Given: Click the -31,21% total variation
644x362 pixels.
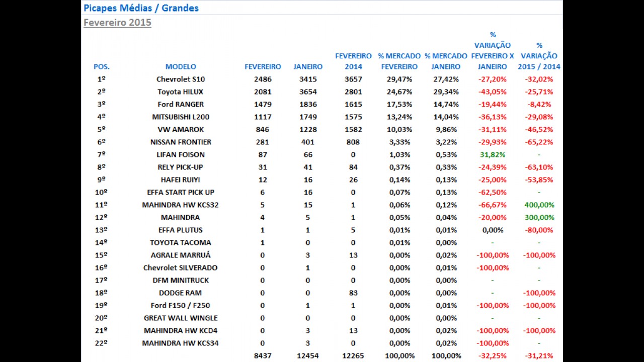Looking at the screenshot, I should (x=539, y=355).
